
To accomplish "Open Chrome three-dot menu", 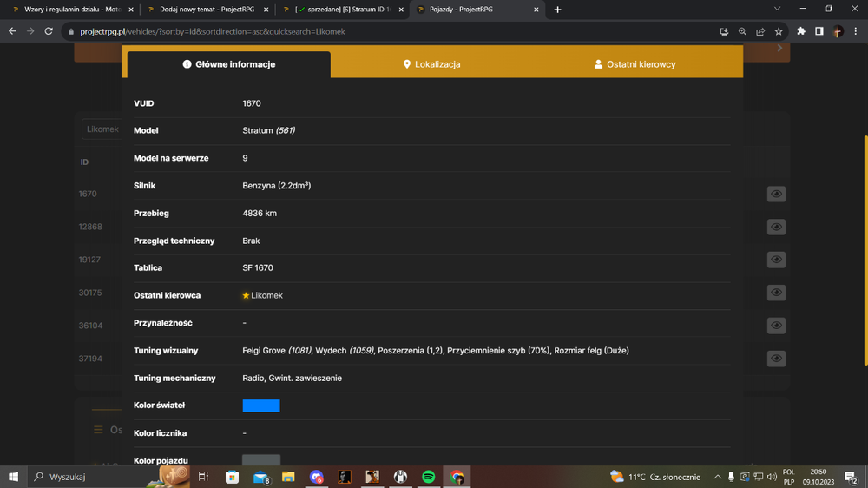I will point(856,31).
